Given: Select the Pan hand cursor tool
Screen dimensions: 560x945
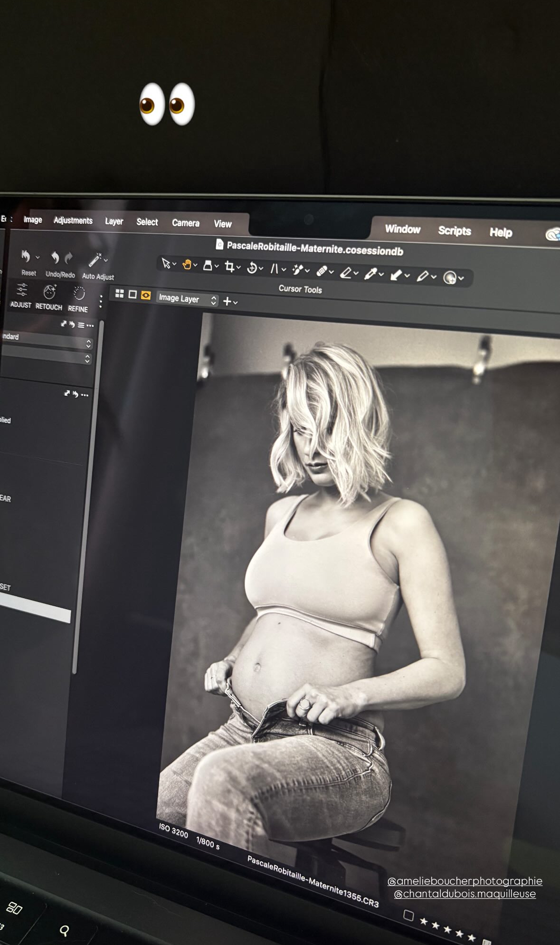Looking at the screenshot, I should 187,265.
